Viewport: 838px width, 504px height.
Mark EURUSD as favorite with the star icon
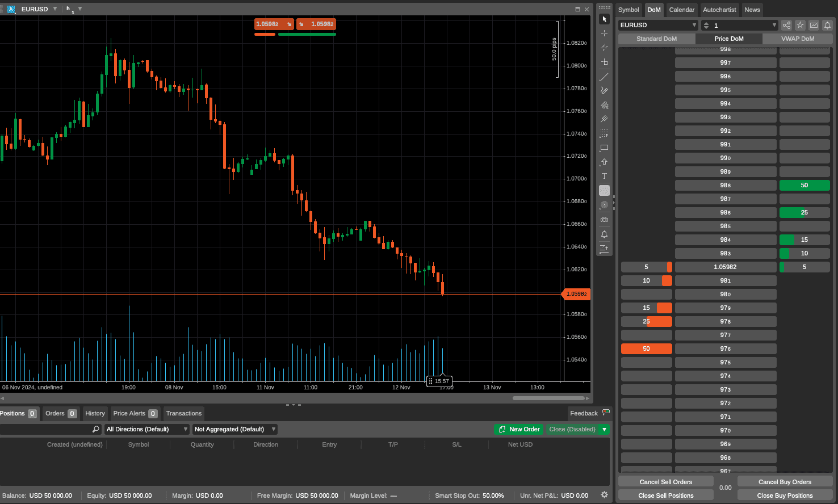pos(800,25)
